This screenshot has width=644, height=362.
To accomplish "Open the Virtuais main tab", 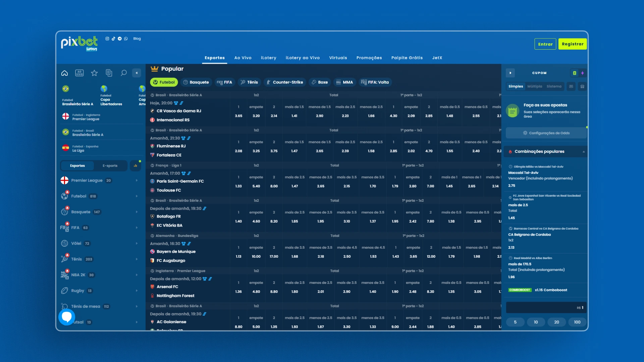I will point(338,58).
